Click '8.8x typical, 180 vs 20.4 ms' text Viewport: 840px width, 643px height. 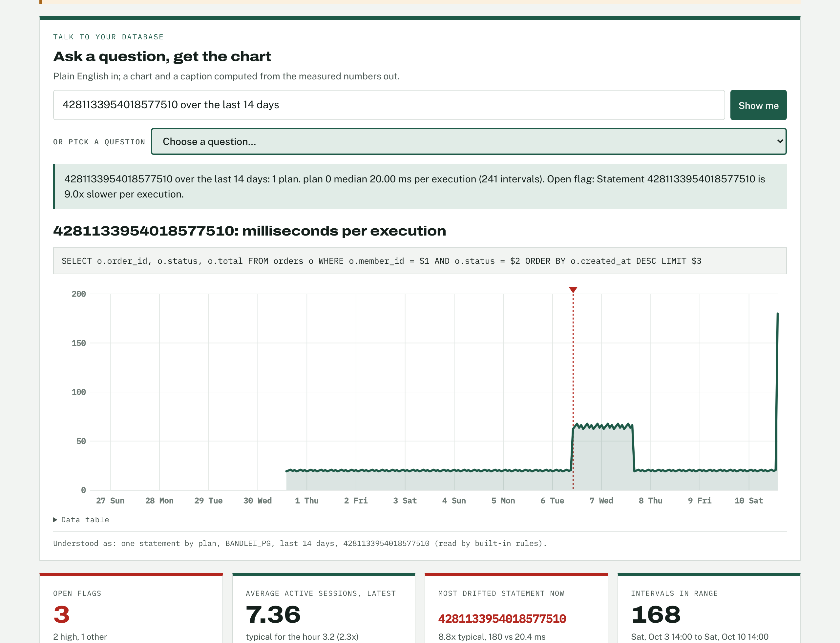coord(492,637)
